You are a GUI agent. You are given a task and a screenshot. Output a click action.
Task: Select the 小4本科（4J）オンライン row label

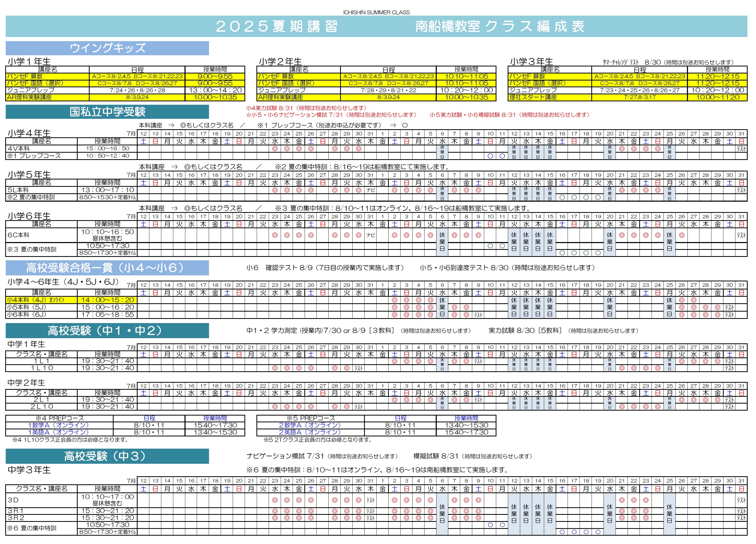41,300
